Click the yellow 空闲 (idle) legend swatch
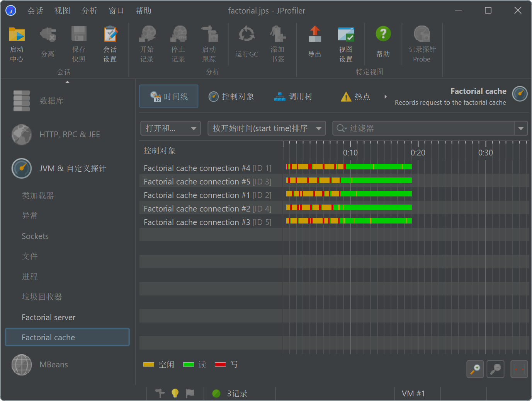The height and width of the screenshot is (401, 532). pos(149,365)
